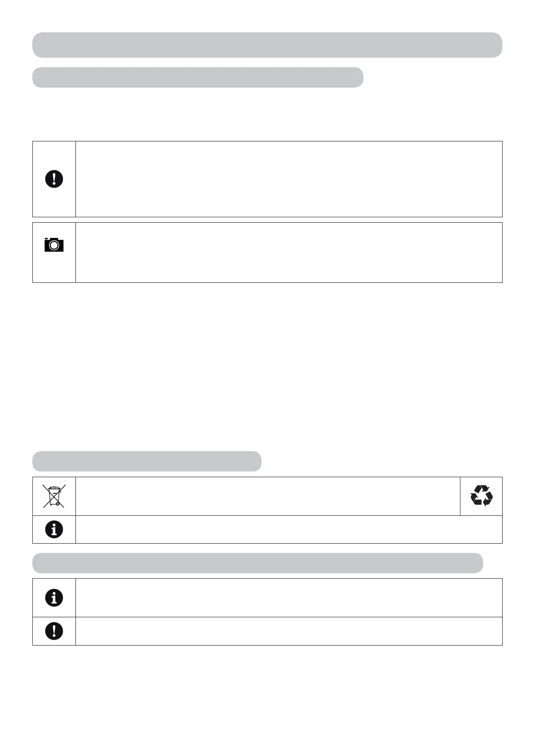Click the text cell beside the last section's info icon
535x756 pixels.
click(x=288, y=598)
